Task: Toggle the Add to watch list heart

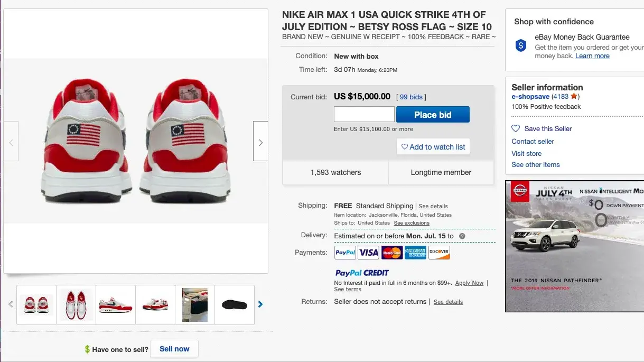Action: click(404, 147)
